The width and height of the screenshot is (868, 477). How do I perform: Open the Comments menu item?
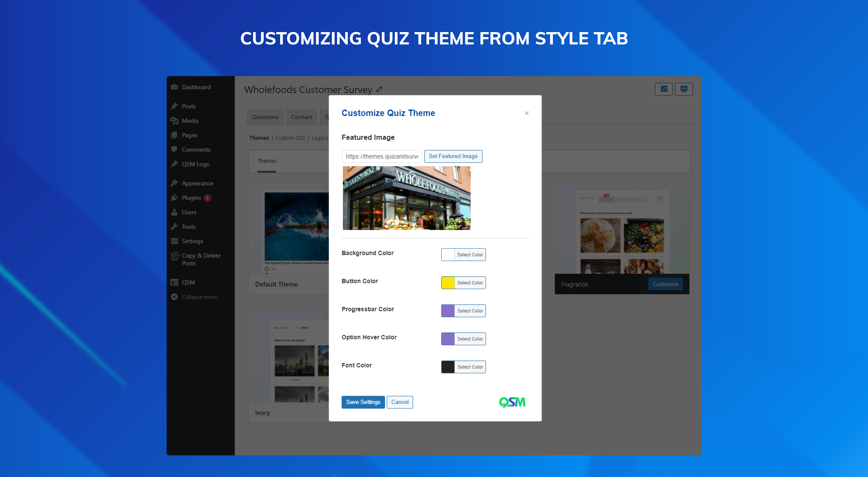click(x=196, y=150)
